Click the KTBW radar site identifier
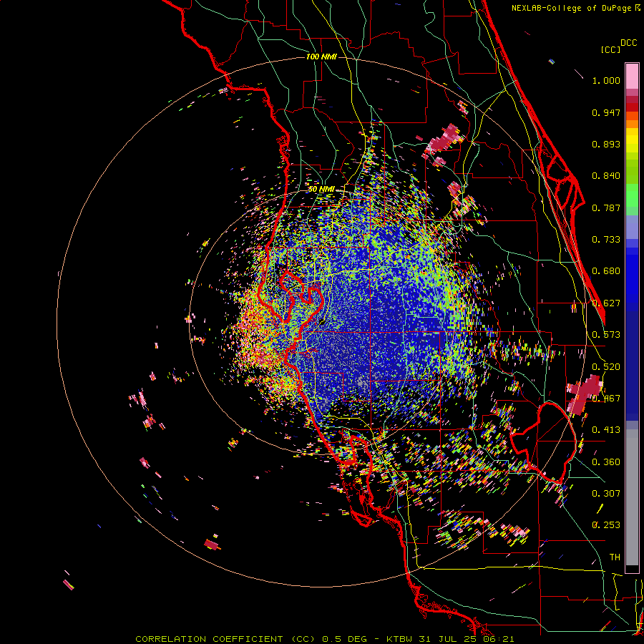The height and width of the screenshot is (644, 644). 401,639
